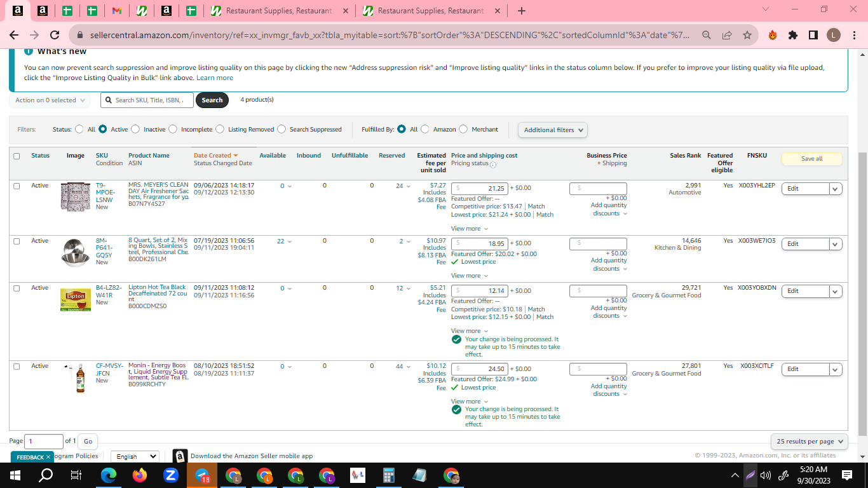Click the pricing status info icon
This screenshot has height=488, width=868.
point(493,165)
